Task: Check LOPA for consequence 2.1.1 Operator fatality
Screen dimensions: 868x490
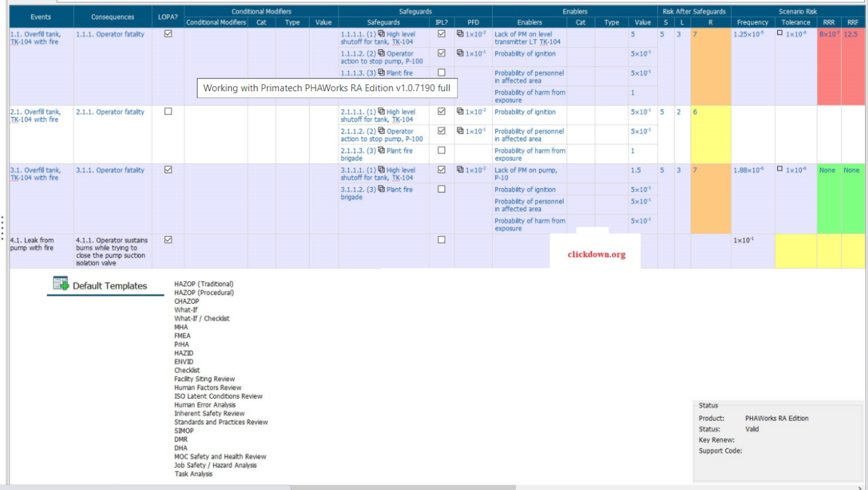Action: [168, 111]
